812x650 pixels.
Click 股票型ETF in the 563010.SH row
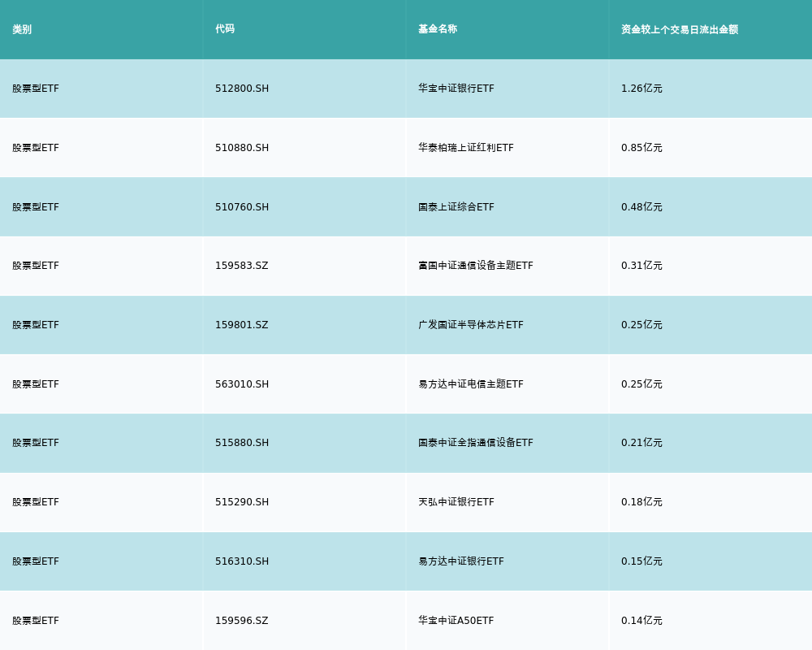[x=36, y=384]
